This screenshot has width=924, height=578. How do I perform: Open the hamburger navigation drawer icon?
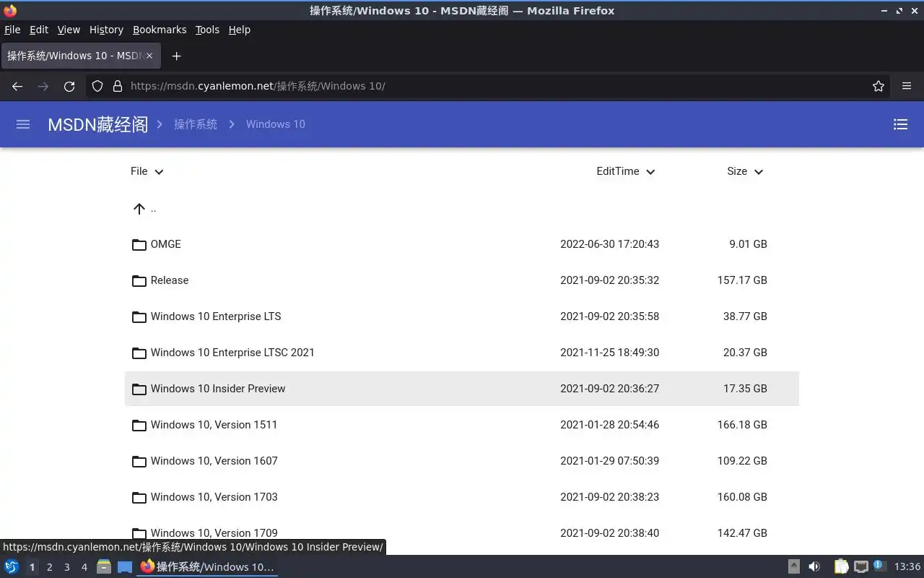23,124
